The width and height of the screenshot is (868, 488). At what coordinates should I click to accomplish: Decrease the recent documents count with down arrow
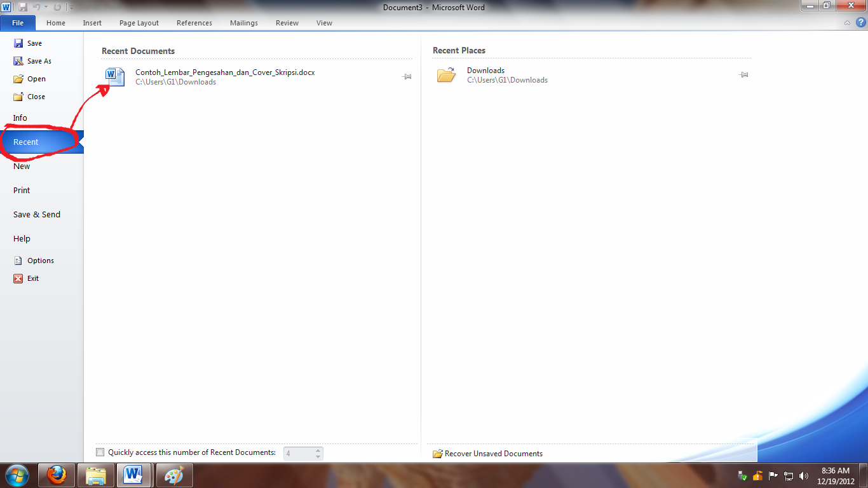(x=318, y=457)
